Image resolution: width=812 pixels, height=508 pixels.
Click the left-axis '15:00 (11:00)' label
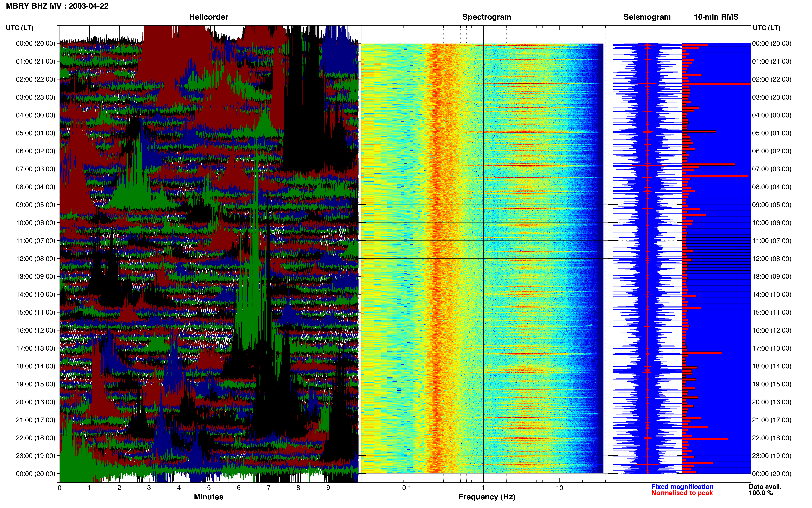[36, 313]
